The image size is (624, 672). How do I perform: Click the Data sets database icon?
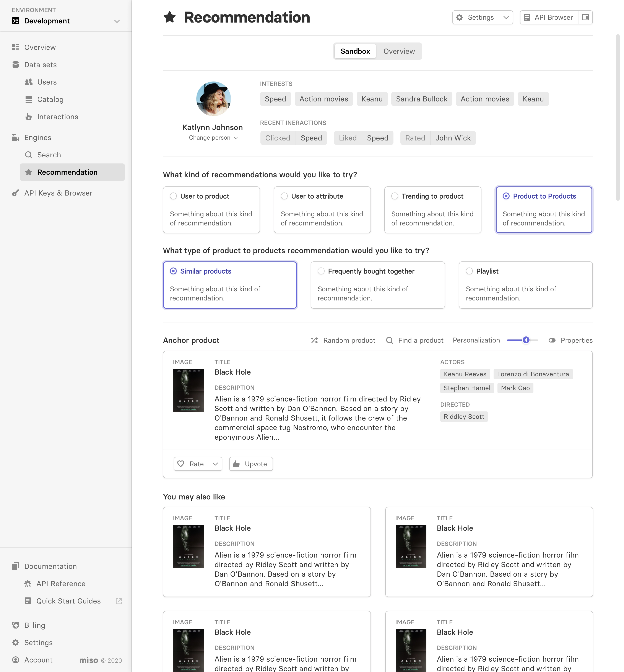[16, 65]
